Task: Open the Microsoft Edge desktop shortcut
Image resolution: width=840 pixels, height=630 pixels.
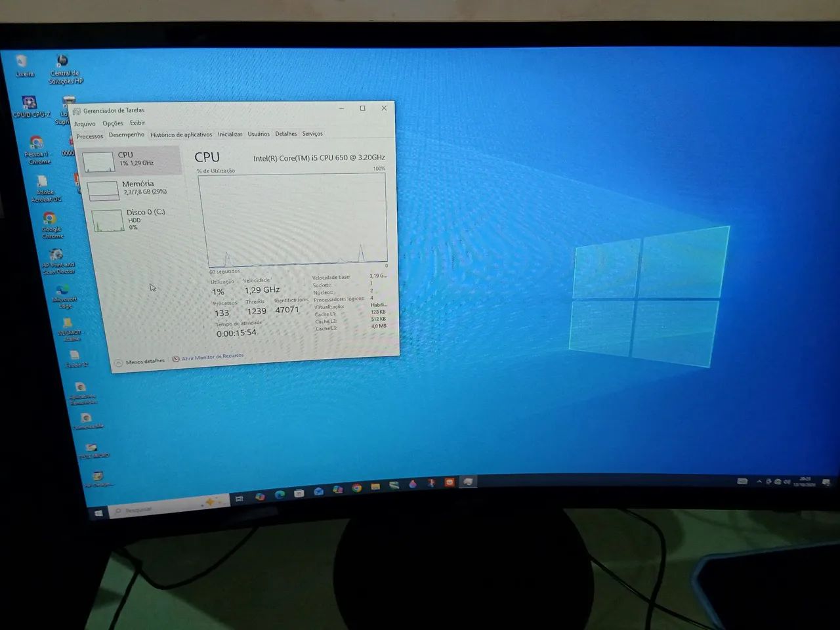Action: (64, 297)
